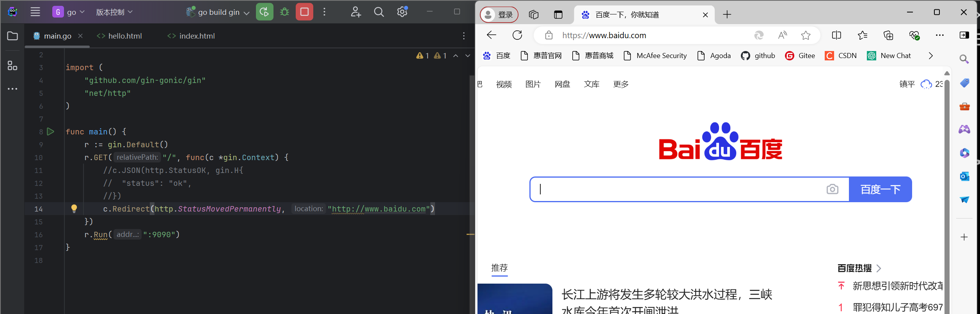980x314 pixels.
Task: Switch to index.html editor tab
Action: 191,36
